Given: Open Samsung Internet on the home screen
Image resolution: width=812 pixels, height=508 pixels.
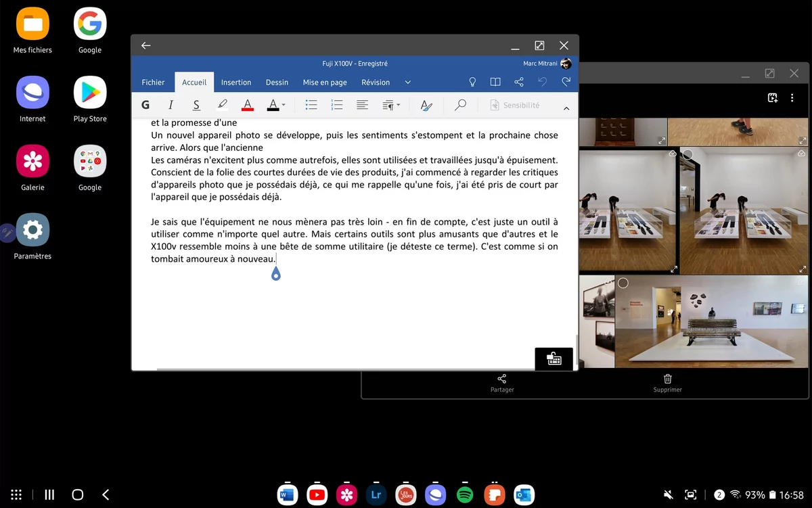Looking at the screenshot, I should (32, 99).
